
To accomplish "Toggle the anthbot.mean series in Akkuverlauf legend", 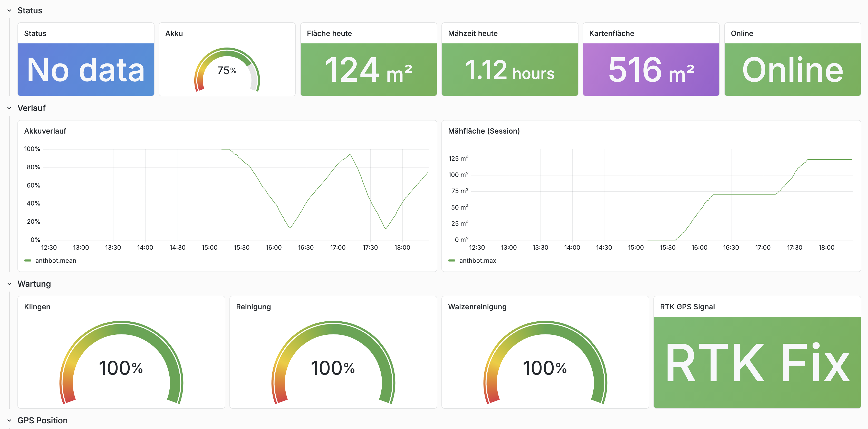I will click(56, 260).
